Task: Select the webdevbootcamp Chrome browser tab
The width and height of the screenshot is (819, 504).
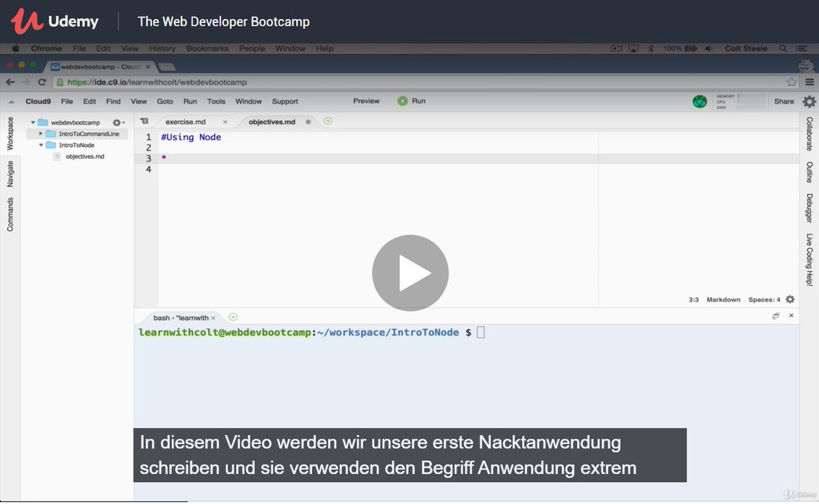Action: tap(100, 67)
